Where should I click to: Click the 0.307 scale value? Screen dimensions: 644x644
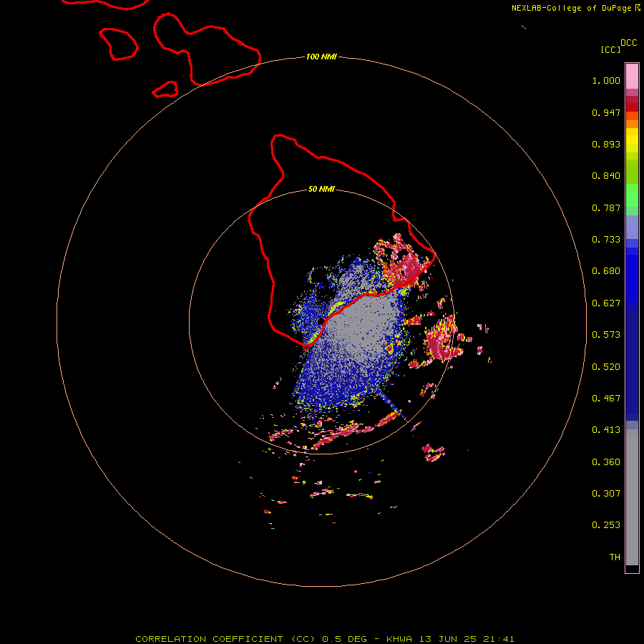(x=606, y=494)
